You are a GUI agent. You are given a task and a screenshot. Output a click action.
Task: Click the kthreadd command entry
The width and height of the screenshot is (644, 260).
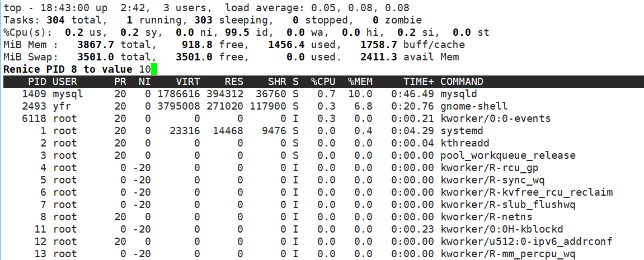coord(465,143)
